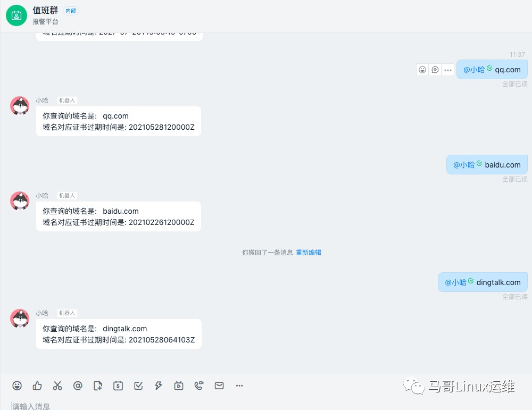
Task: Click 报警平台 subtitle text
Action: [x=45, y=22]
